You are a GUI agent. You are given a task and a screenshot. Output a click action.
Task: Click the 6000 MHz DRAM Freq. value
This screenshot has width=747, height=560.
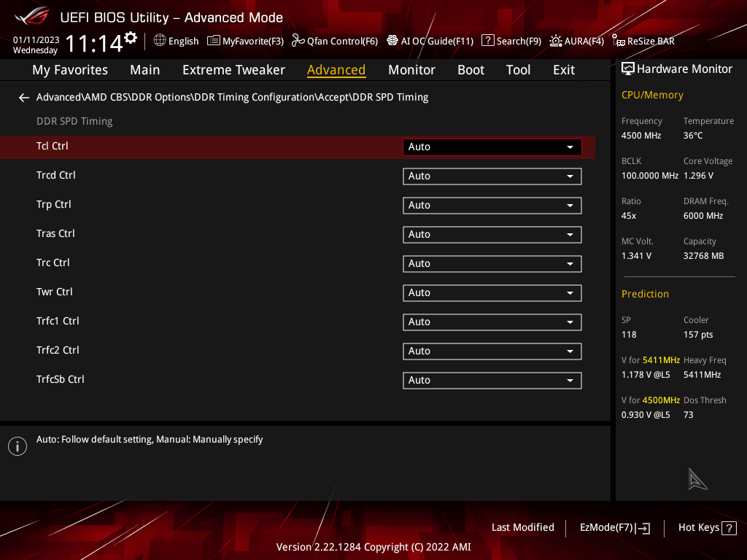point(703,216)
